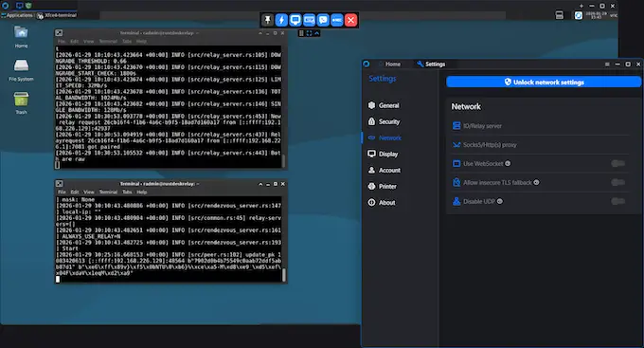Viewport: 644px width, 348px height.
Task: Open the chat and voice call toolbar icon
Action: (x=323, y=20)
